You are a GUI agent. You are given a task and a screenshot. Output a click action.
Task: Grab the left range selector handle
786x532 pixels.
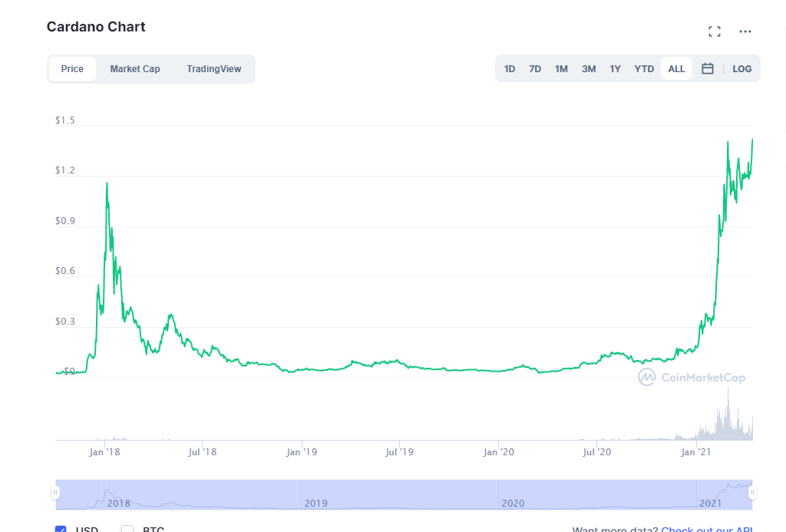(55, 494)
